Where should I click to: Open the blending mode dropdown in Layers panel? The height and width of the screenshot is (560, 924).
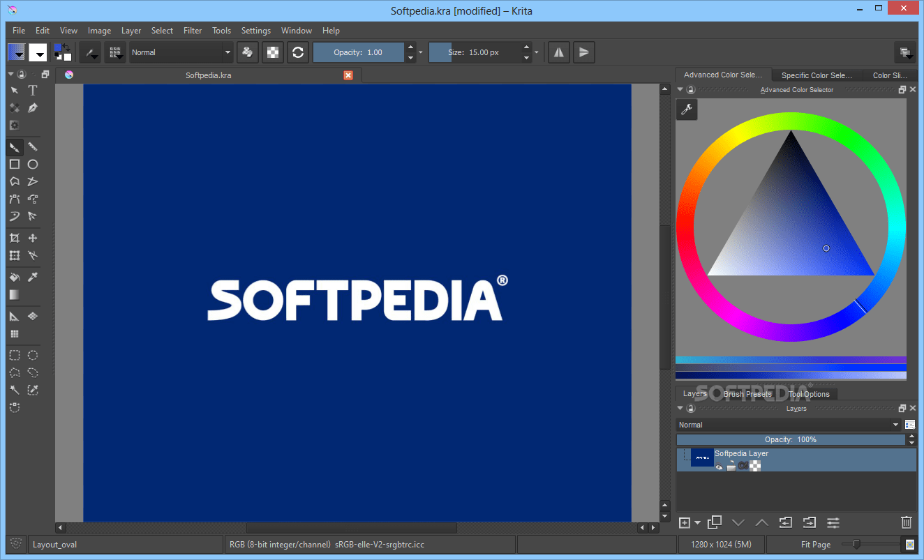pos(896,425)
